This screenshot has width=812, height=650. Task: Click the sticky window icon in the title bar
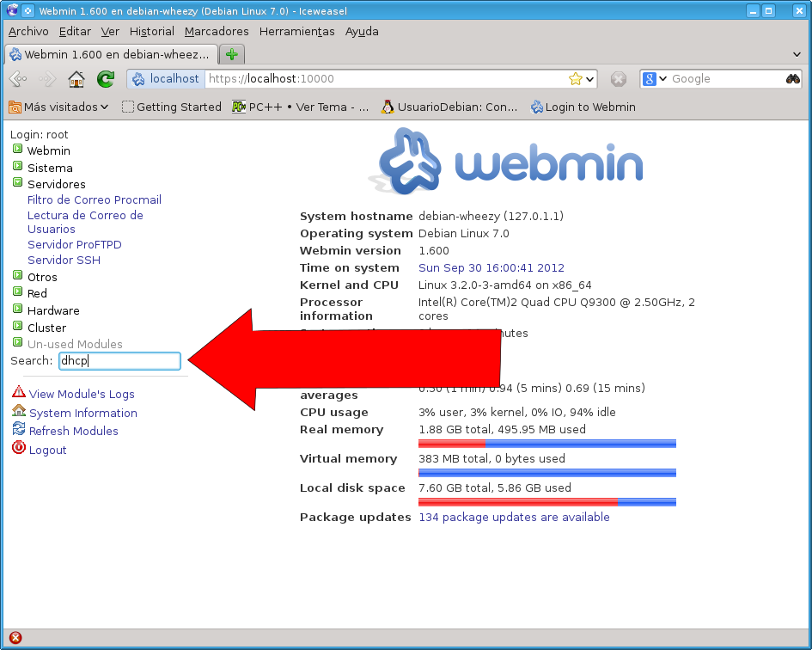point(28,10)
